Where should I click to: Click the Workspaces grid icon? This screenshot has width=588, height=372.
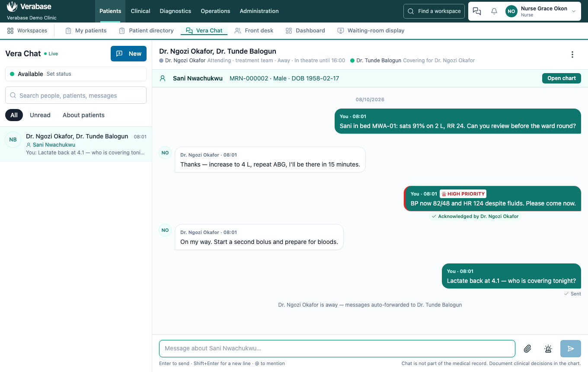[x=10, y=31]
